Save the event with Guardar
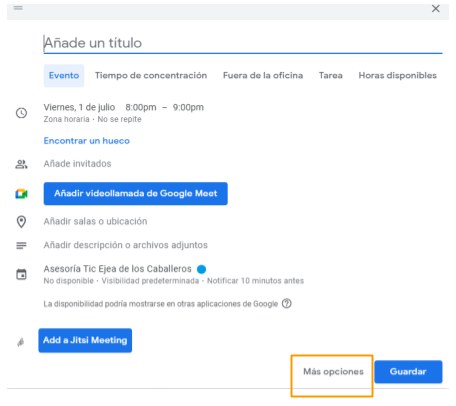Image resolution: width=456 pixels, height=406 pixels. (x=408, y=372)
